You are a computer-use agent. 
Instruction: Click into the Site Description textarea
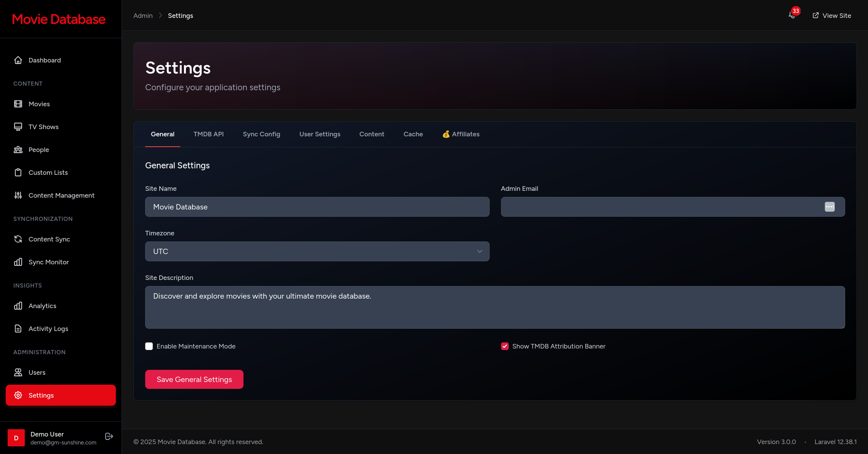pos(495,307)
